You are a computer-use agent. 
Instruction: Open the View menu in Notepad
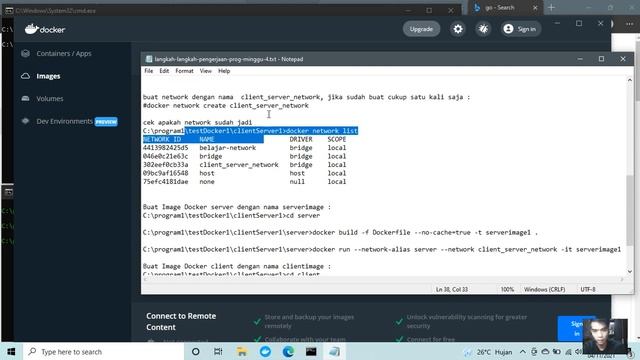(206, 71)
